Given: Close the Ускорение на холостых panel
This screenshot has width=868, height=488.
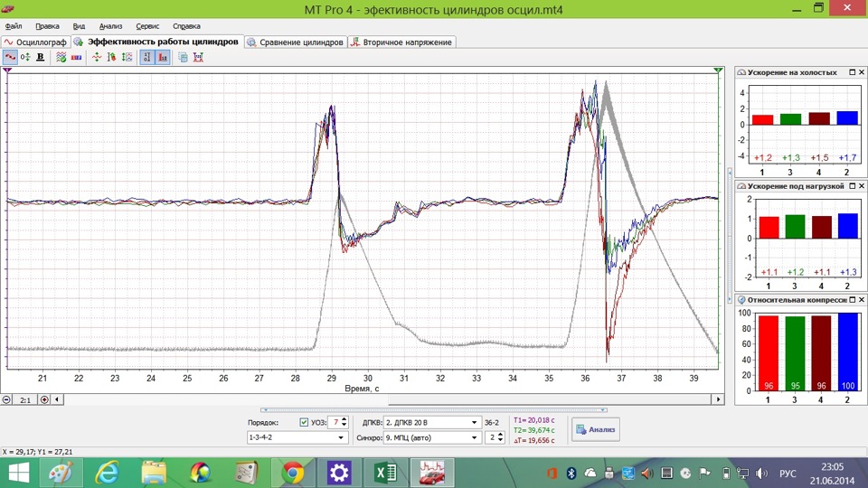Looking at the screenshot, I should pos(862,72).
